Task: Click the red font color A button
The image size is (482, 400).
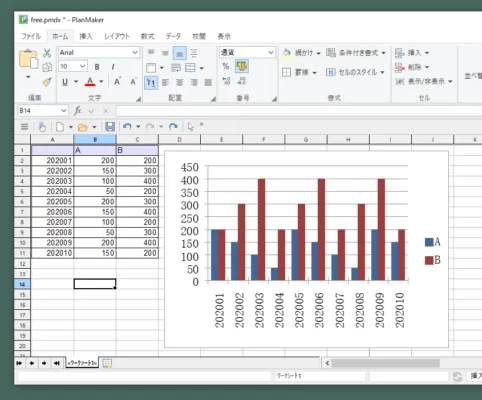Action: pos(90,82)
